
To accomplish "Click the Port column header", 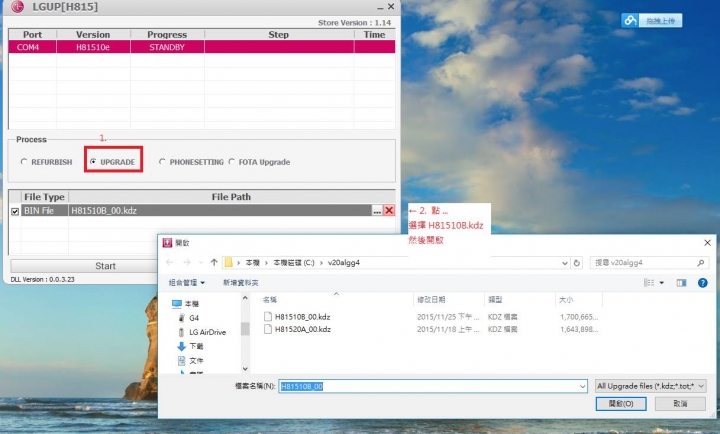I will [32, 34].
